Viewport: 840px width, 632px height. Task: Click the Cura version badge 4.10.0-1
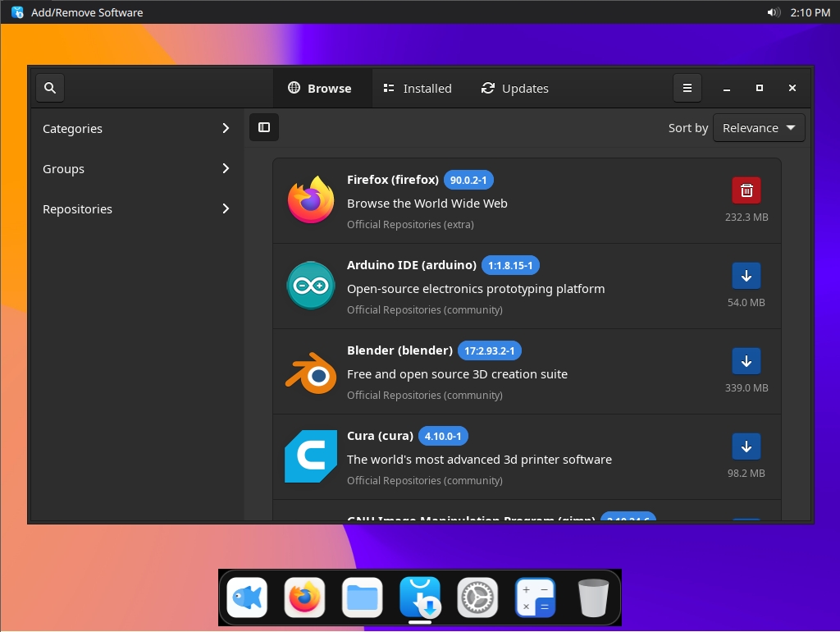click(442, 437)
